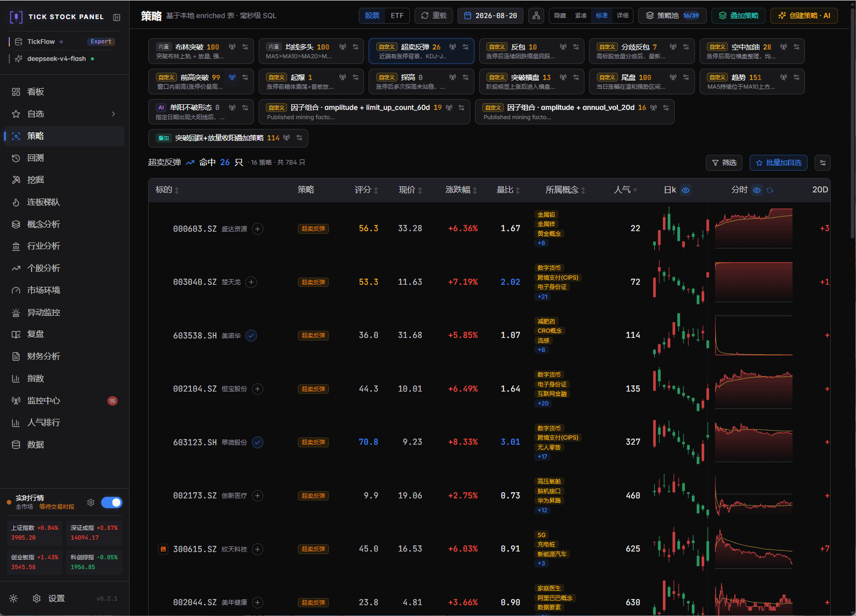The height and width of the screenshot is (616, 856).
Task: Collapse the sidebar with the panel icon
Action: pos(117,17)
